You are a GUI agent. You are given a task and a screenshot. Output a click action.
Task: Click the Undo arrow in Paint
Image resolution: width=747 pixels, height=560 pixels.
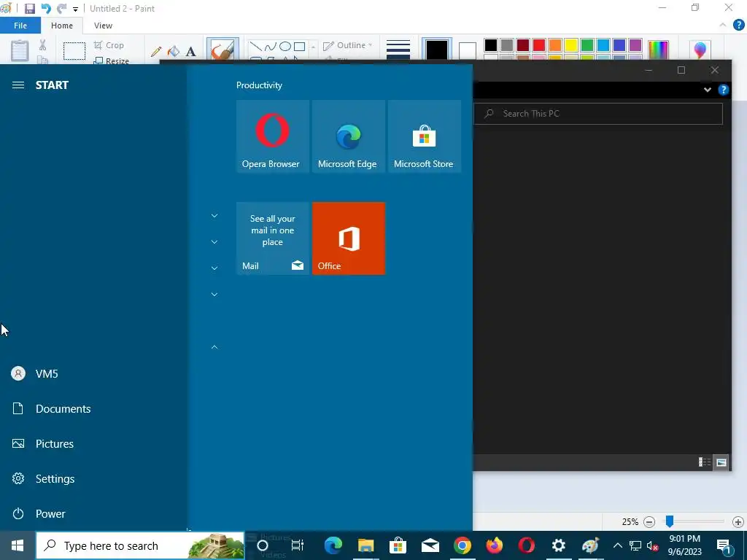[x=46, y=9]
